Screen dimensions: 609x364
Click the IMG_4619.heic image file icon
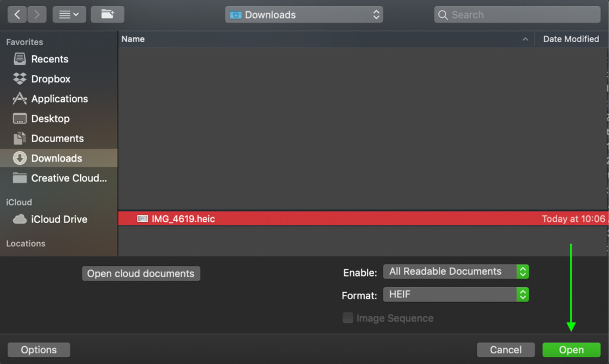[143, 219]
